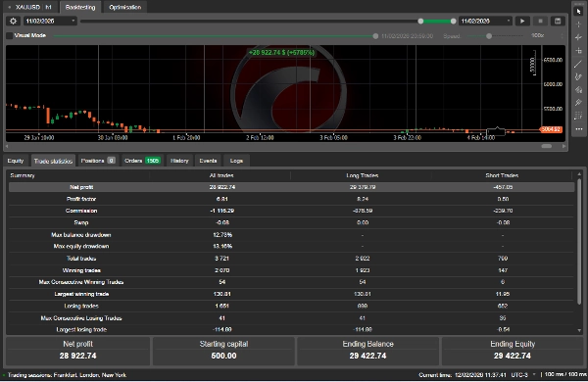588x382 pixels.
Task: Enable the Visual Mode checkbox
Action: point(10,35)
